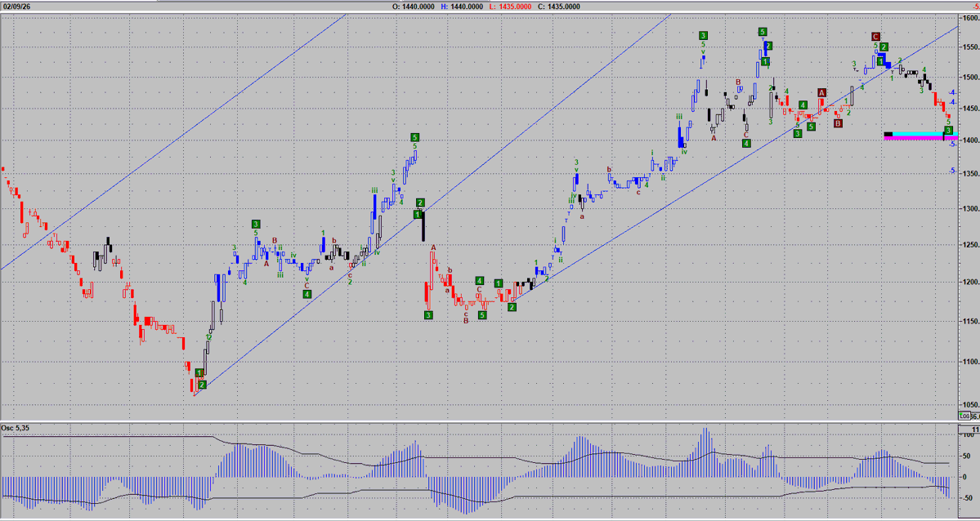Image resolution: width=980 pixels, height=521 pixels.
Task: Toggle the LOG scale button
Action: [964, 416]
